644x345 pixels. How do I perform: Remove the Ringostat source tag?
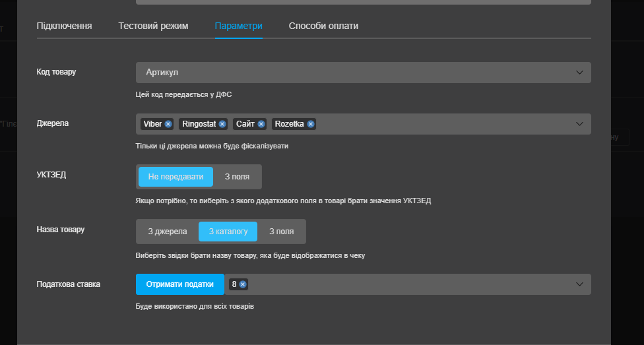click(x=222, y=124)
